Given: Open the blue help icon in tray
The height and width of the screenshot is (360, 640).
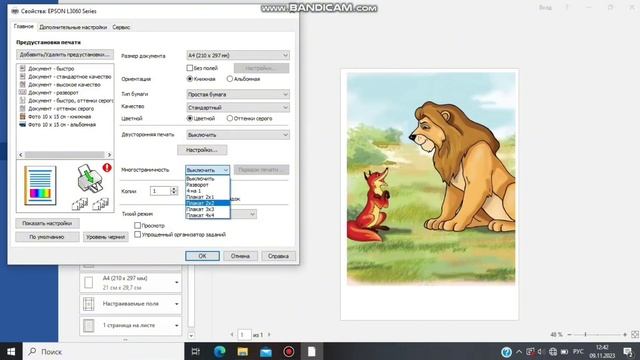Looking at the screenshot, I should pyautogui.click(x=506, y=352).
